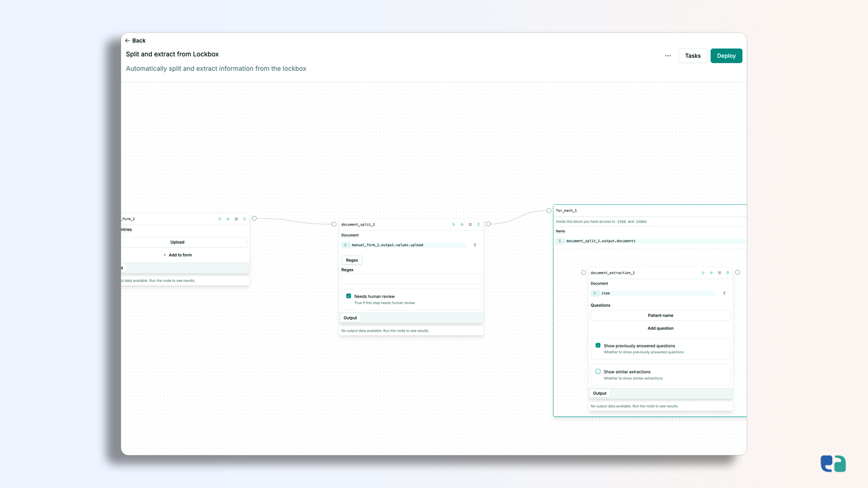This screenshot has height=488, width=868.
Task: Edit the document_split_1.output.documents items expression
Action: 651,241
